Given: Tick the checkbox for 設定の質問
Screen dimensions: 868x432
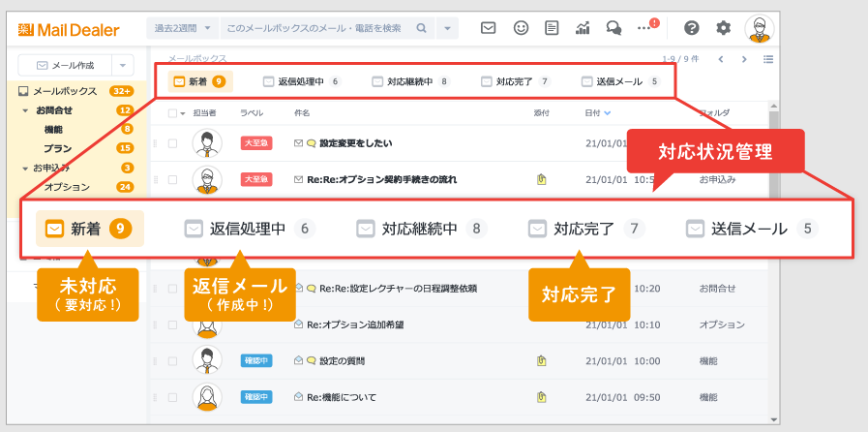Looking at the screenshot, I should click(172, 361).
